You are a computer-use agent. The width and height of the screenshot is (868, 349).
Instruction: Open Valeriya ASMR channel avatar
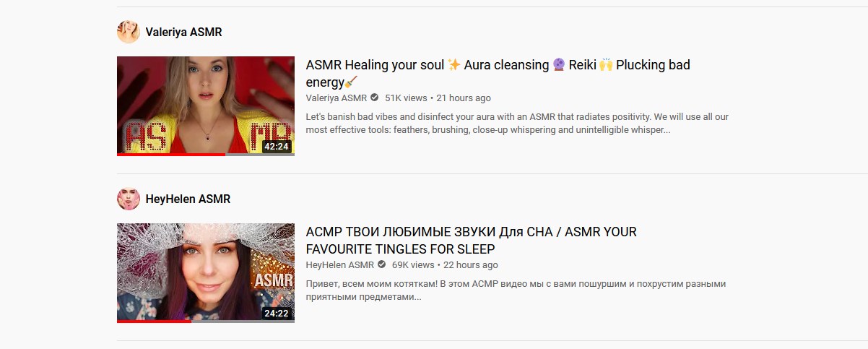coord(129,32)
